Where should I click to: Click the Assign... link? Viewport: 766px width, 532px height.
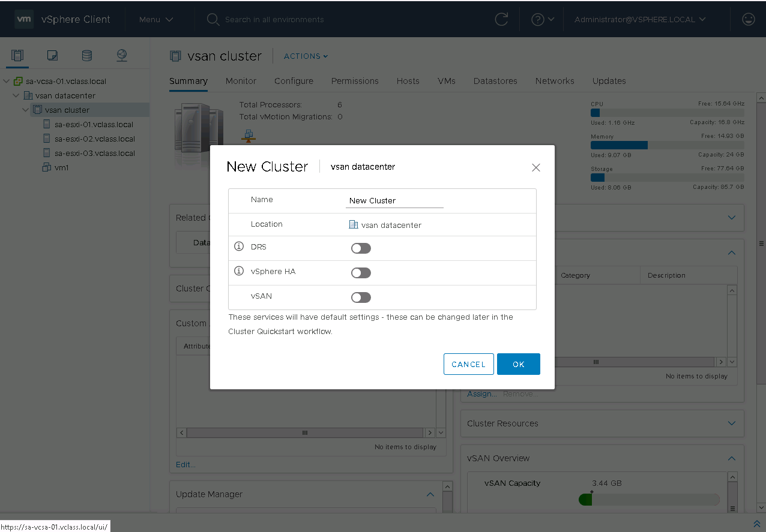(482, 394)
